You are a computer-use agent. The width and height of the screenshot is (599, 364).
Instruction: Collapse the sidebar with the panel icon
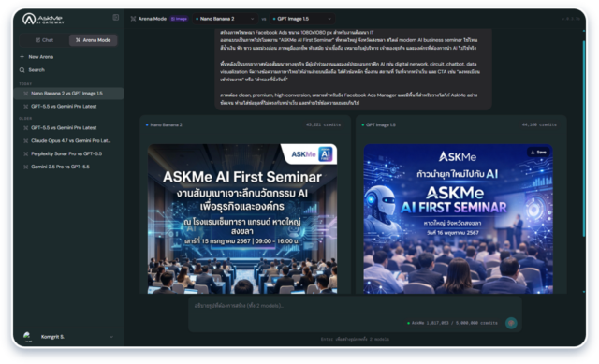pyautogui.click(x=116, y=18)
